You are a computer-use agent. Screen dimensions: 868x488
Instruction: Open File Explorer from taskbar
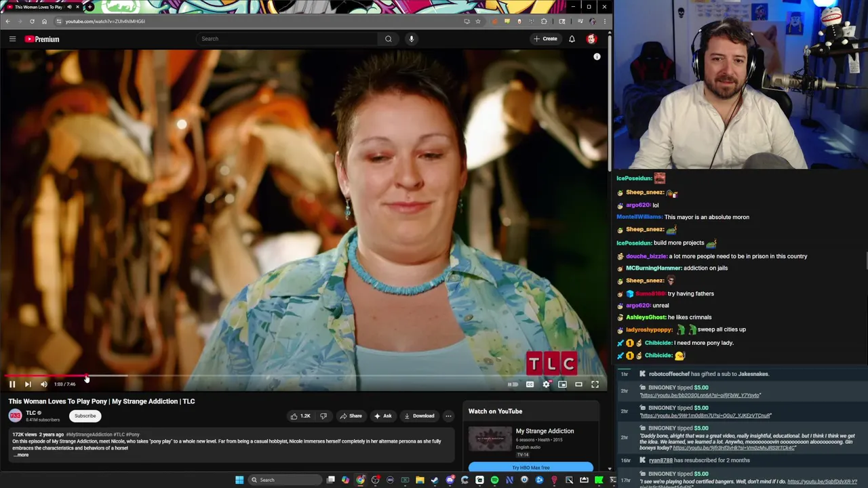point(420,480)
